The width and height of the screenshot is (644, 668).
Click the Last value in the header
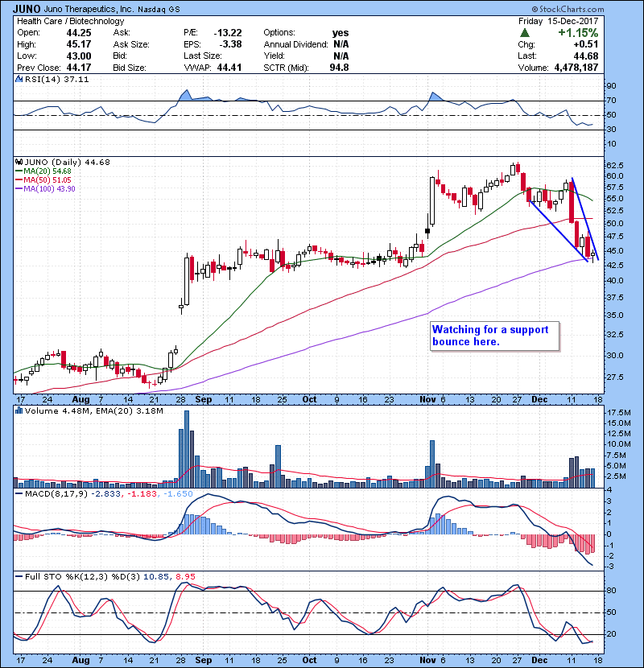point(586,56)
